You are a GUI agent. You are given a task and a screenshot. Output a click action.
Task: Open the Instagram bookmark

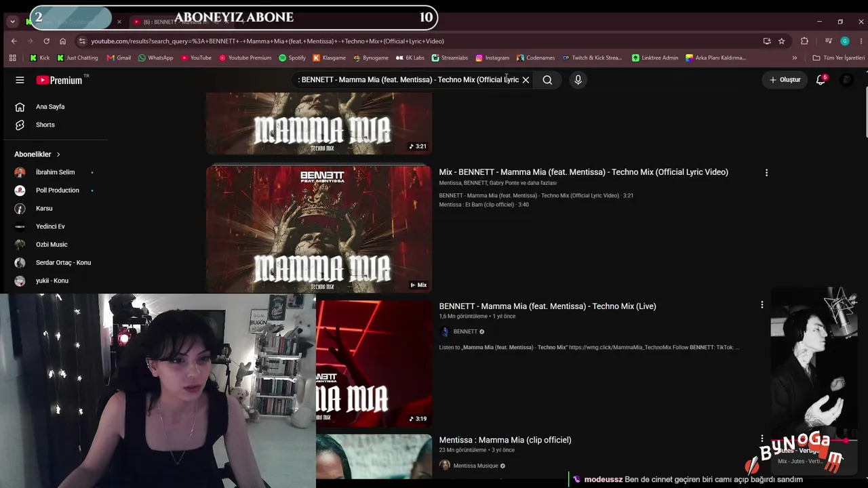(492, 58)
